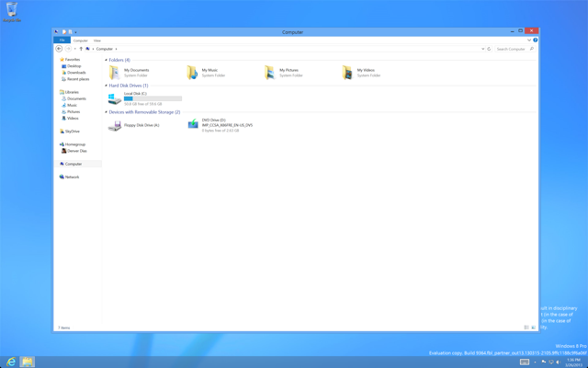
Task: Go back with the Back arrow
Action: [x=59, y=49]
